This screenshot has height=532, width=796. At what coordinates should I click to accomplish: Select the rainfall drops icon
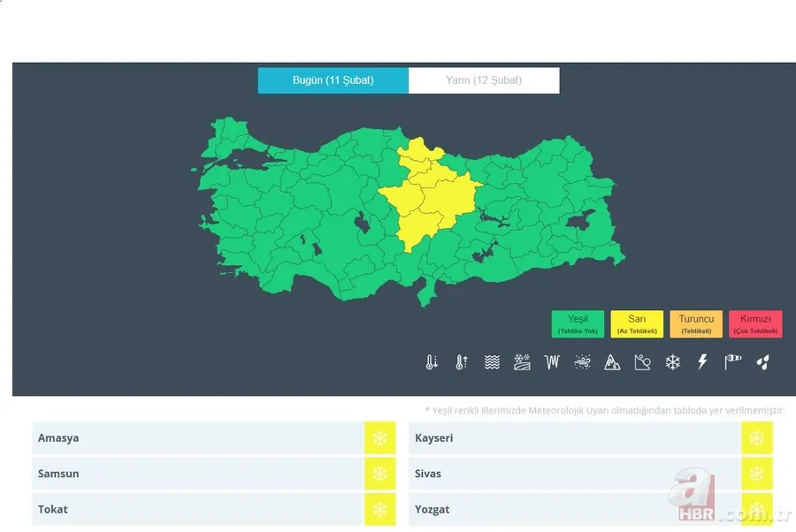[762, 361]
